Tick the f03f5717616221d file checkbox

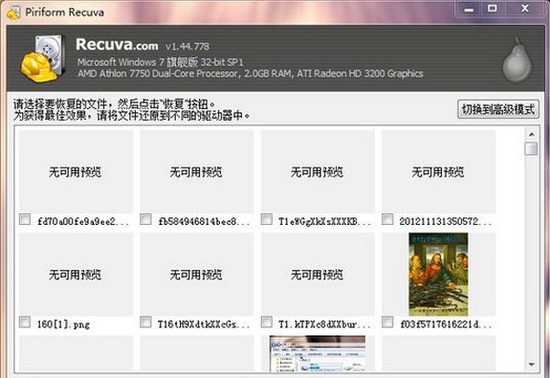pos(388,322)
